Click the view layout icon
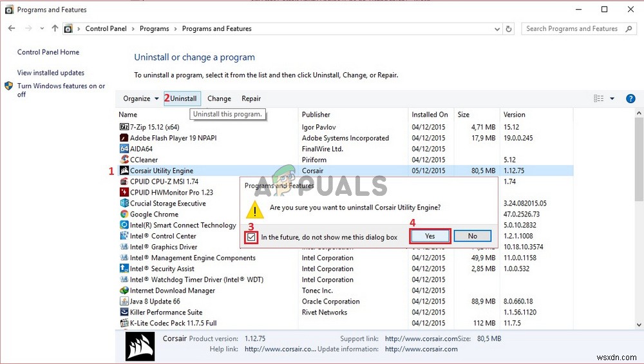Screen dimensions: 644x364 coord(598,99)
